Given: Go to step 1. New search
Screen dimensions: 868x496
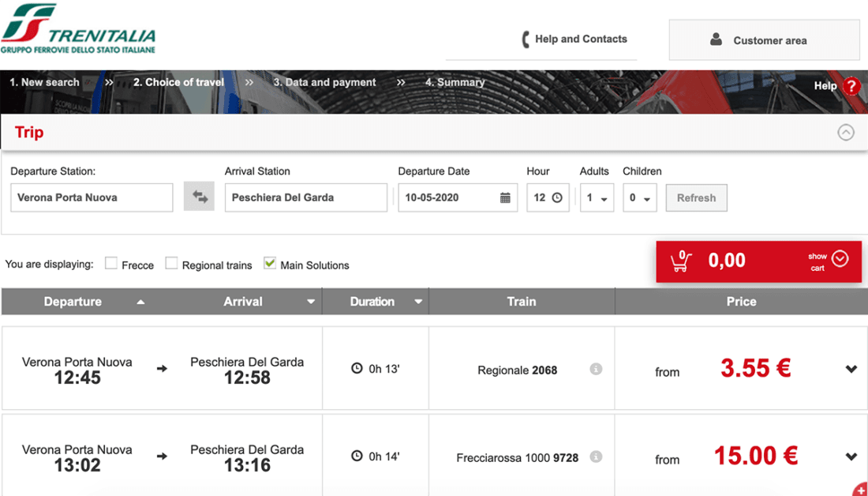Looking at the screenshot, I should pyautogui.click(x=44, y=83).
